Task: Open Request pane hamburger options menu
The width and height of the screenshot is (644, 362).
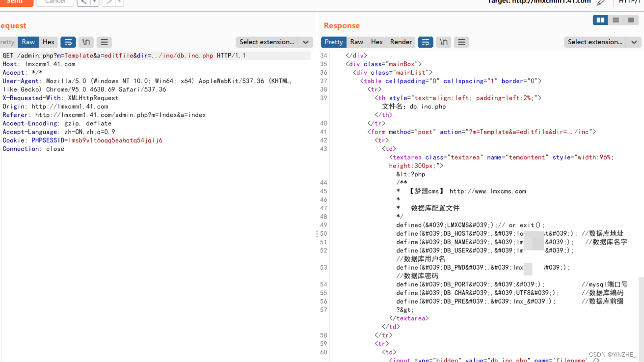Action: click(x=104, y=42)
